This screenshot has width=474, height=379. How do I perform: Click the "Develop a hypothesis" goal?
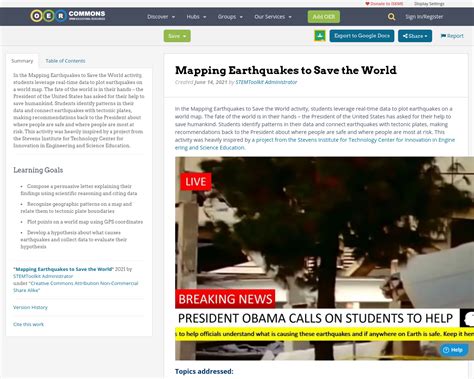coord(74,239)
